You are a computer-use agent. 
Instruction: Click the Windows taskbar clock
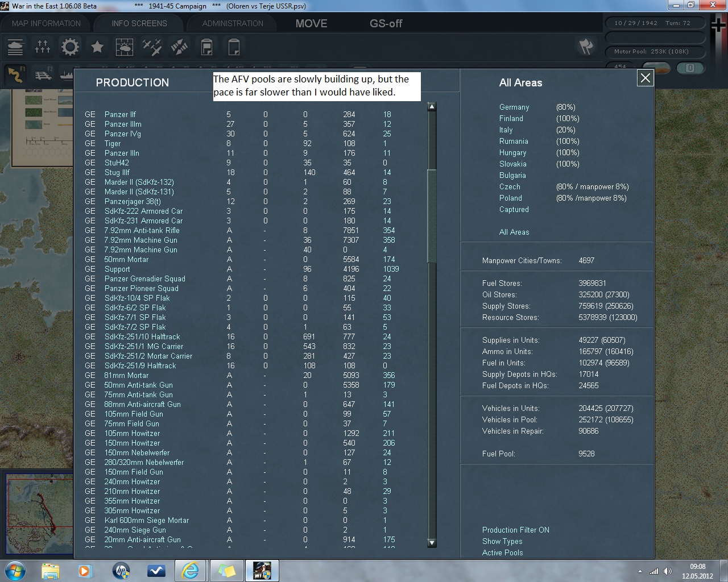[x=698, y=571]
